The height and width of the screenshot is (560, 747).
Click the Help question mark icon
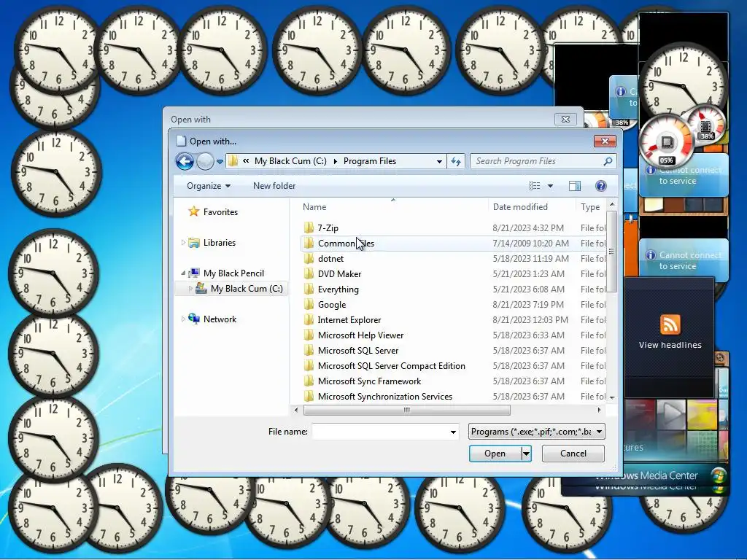[601, 186]
